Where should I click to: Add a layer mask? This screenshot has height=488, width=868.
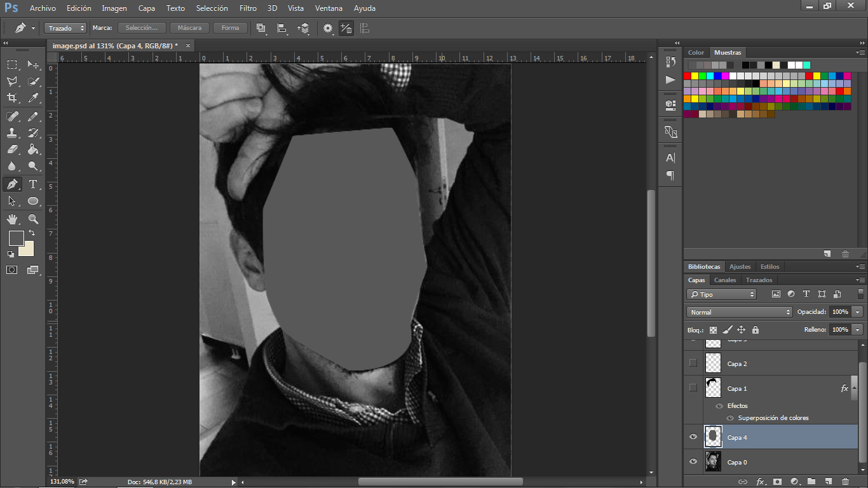tap(777, 482)
